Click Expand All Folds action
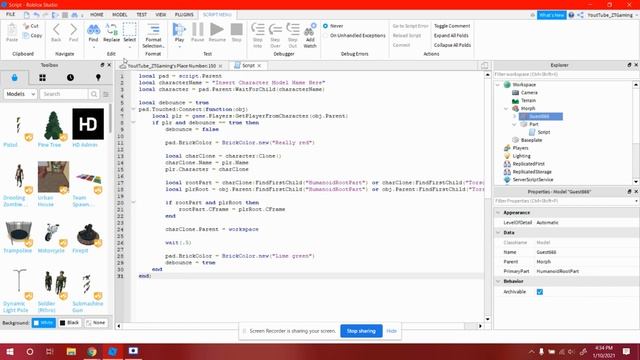The width and height of the screenshot is (640, 360). click(x=451, y=36)
